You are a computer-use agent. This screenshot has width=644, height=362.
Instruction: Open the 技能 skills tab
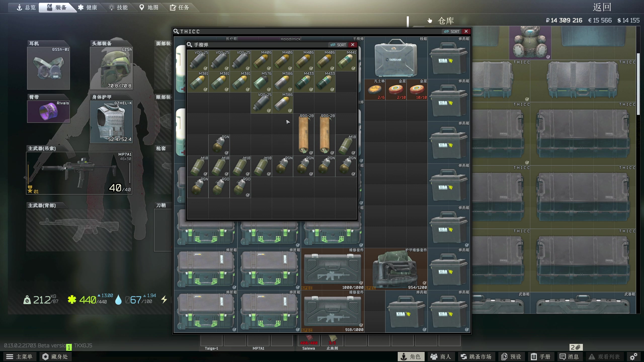point(118,7)
